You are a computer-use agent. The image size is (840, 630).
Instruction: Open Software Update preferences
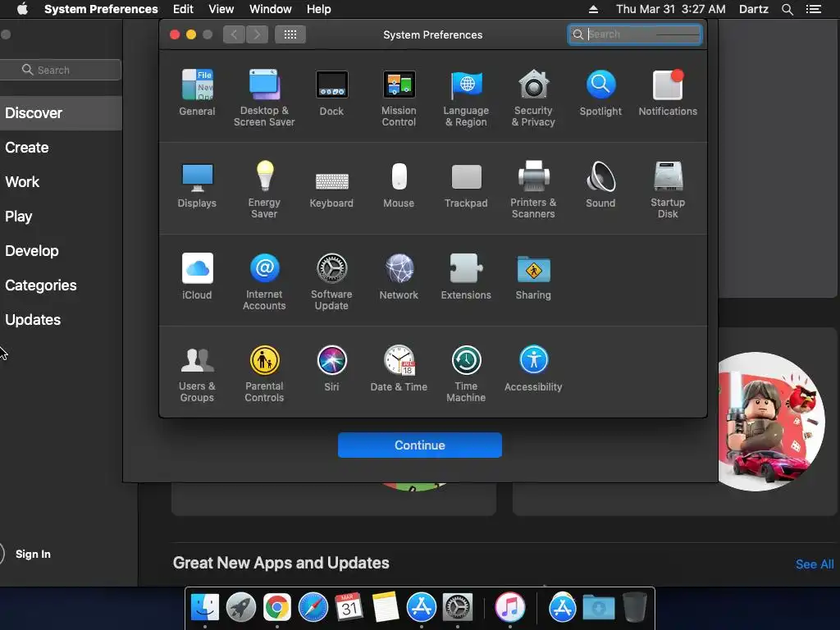click(331, 281)
